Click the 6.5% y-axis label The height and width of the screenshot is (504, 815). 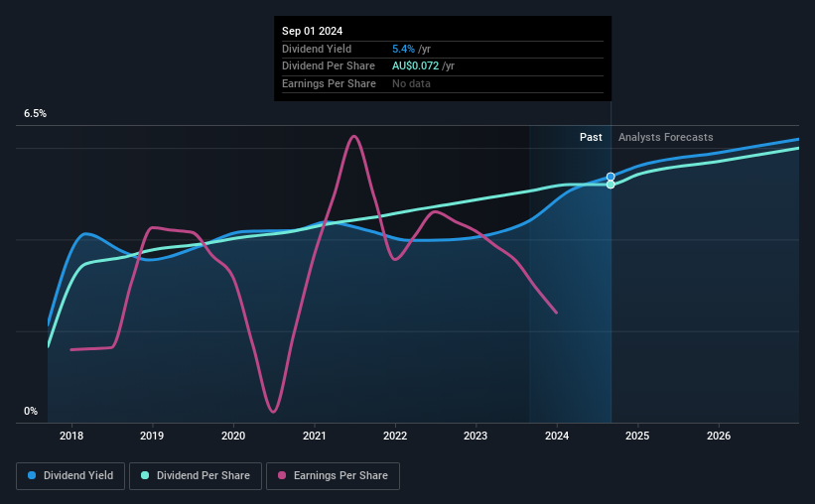(x=36, y=113)
